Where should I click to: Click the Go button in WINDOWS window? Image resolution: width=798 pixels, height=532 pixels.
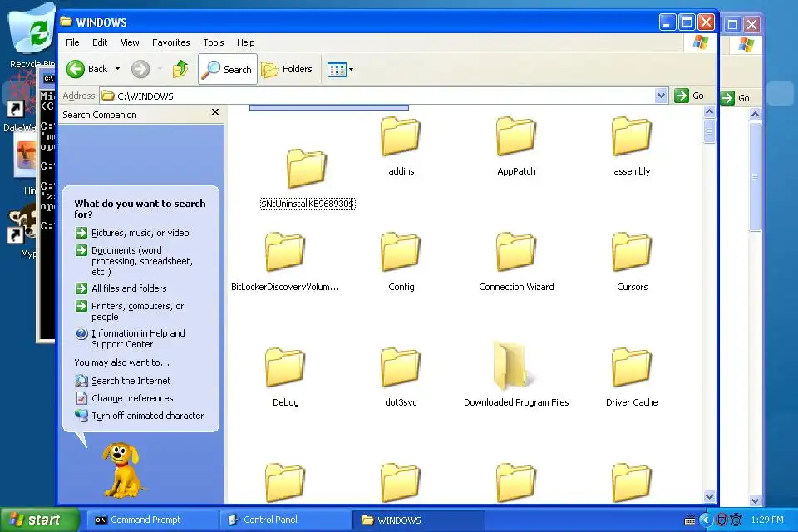point(690,96)
